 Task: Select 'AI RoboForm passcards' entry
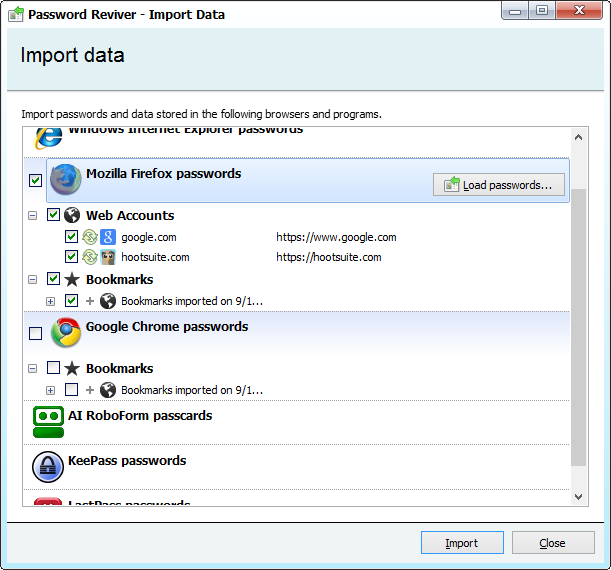[x=140, y=416]
